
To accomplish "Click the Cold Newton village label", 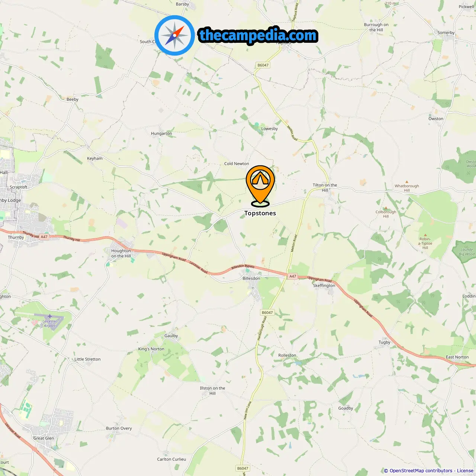I will [237, 164].
